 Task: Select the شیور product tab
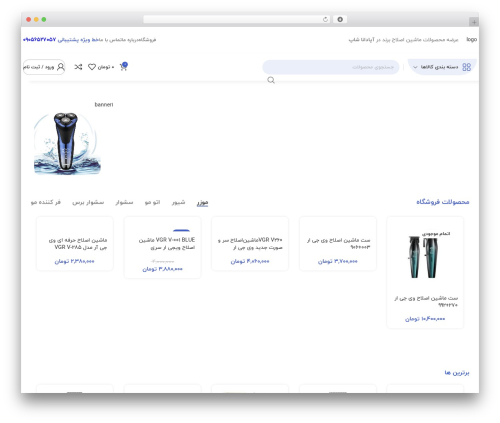[178, 202]
